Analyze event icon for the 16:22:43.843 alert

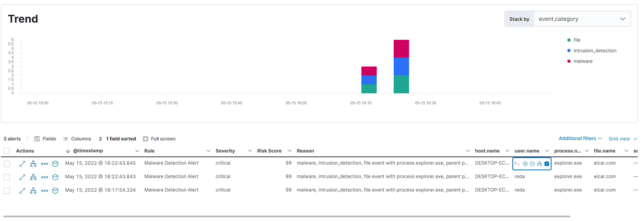(x=33, y=177)
